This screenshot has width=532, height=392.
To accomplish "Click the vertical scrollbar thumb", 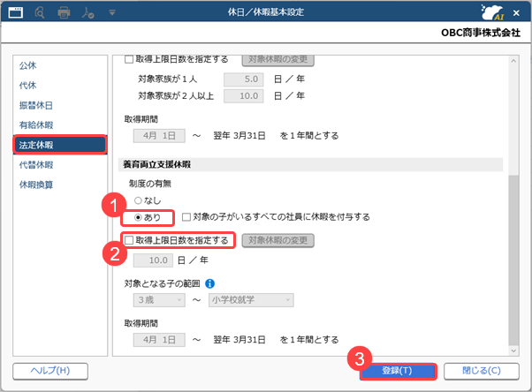I will click(x=513, y=260).
